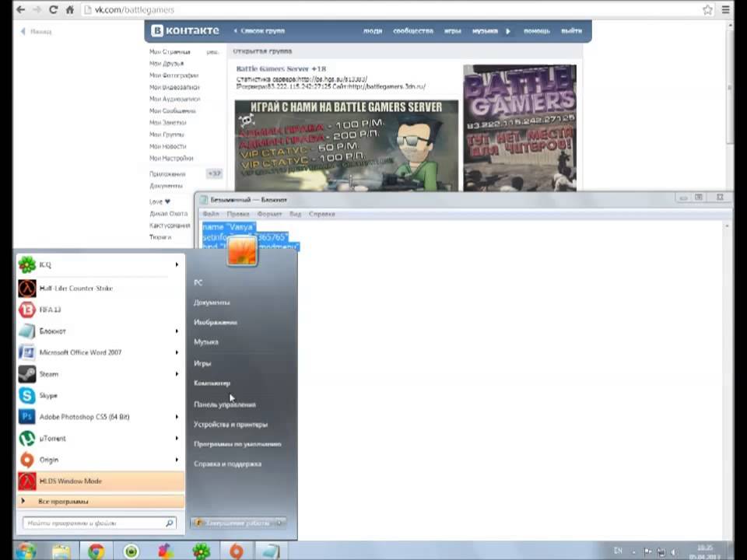This screenshot has width=747, height=560.
Task: Open Мои Друзья in VK sidebar
Action: 167,63
